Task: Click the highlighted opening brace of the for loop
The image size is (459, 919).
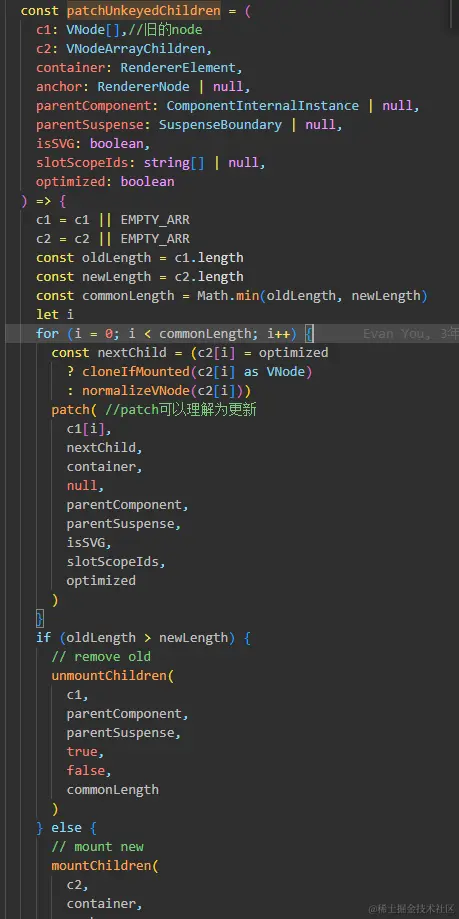Action: (310, 333)
